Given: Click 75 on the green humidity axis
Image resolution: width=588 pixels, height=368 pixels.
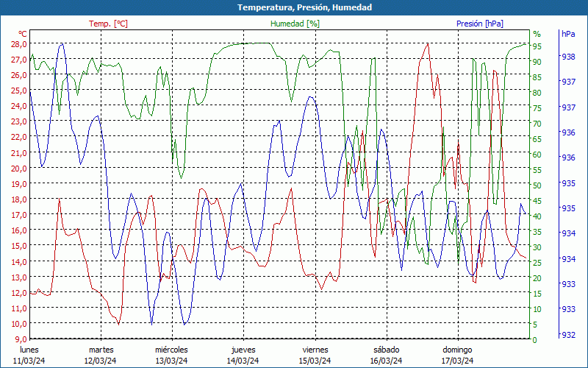Looking at the screenshot, I should [537, 108].
